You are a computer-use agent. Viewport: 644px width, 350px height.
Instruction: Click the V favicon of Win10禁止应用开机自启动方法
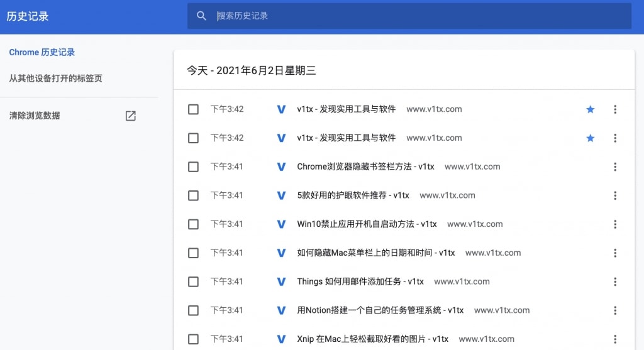click(281, 224)
